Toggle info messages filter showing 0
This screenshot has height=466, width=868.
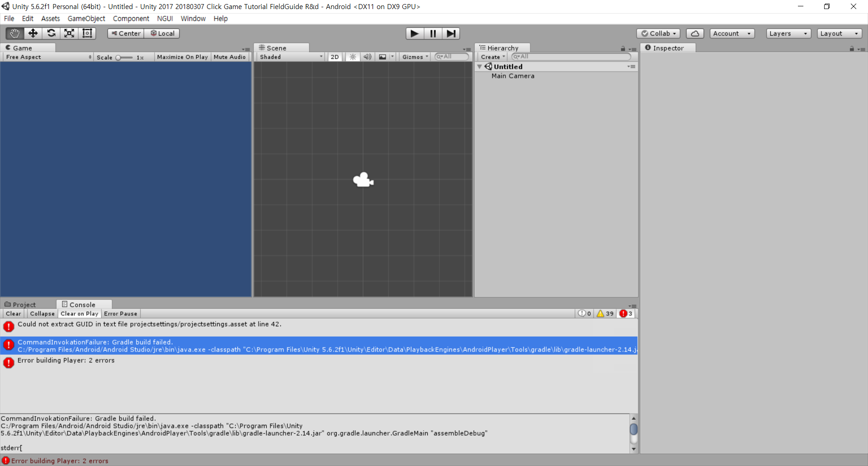pyautogui.click(x=585, y=314)
